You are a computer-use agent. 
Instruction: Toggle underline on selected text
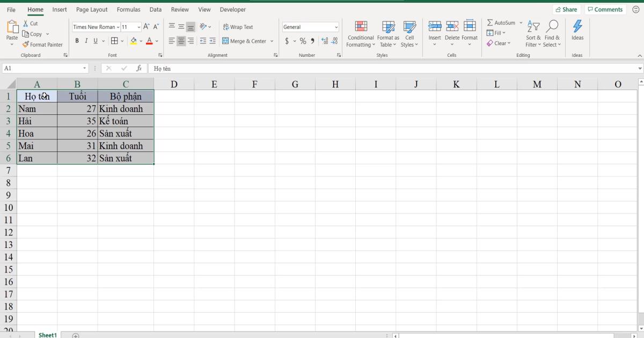click(96, 40)
